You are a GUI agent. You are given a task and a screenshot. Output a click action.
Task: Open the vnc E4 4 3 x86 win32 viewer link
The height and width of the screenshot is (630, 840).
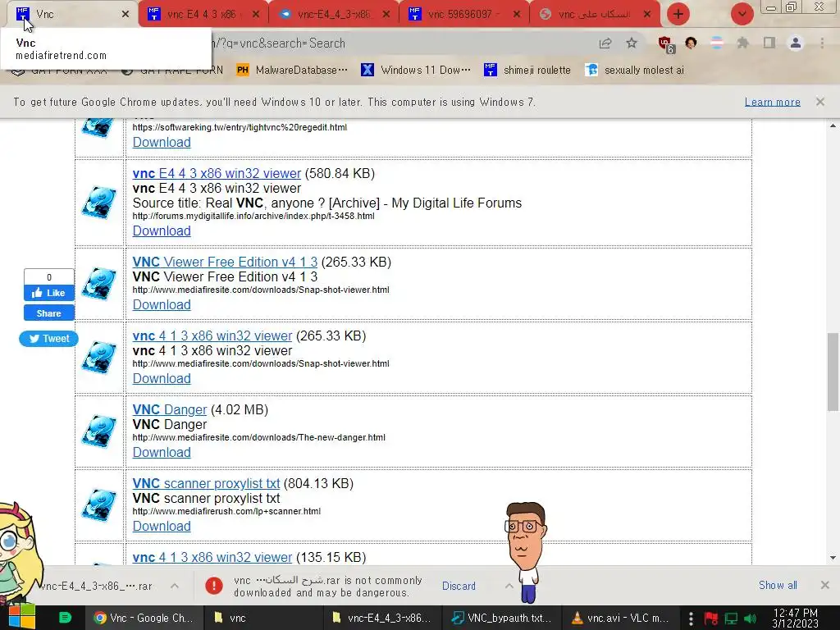(217, 174)
